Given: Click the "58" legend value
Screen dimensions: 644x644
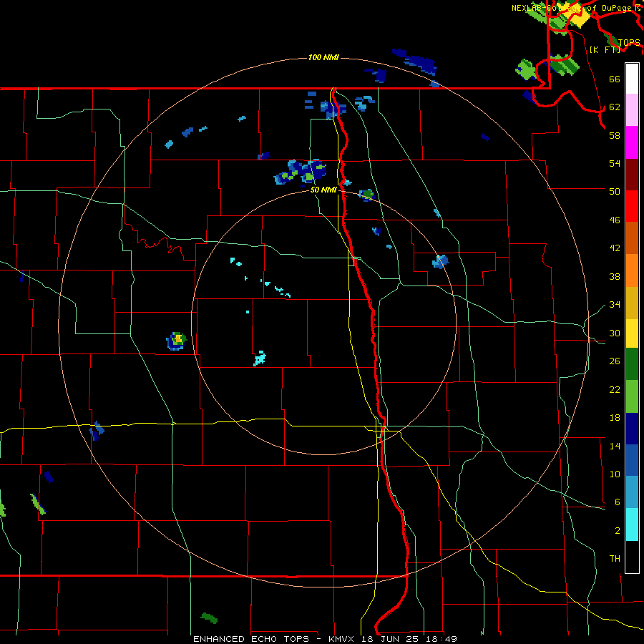Looking at the screenshot, I should tap(615, 135).
